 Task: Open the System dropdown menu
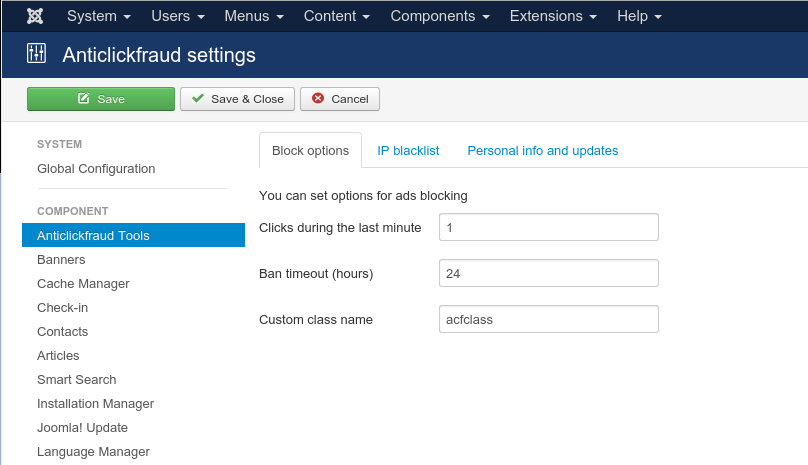(x=98, y=16)
